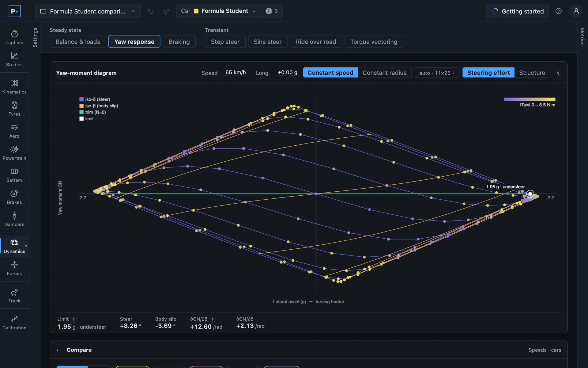The height and width of the screenshot is (368, 588).
Task: Click the info badge showing 3
Action: tap(272, 11)
